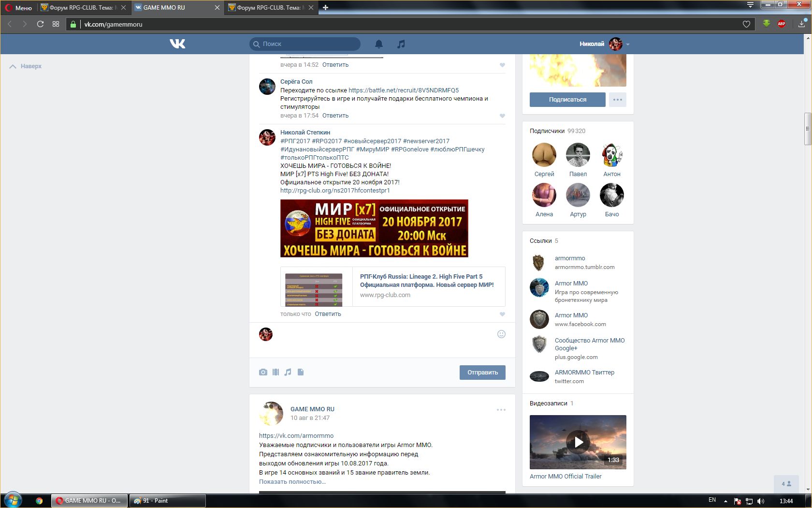Screen dimensions: 812x508
Task: Attach a video to the comment
Action: (275, 372)
